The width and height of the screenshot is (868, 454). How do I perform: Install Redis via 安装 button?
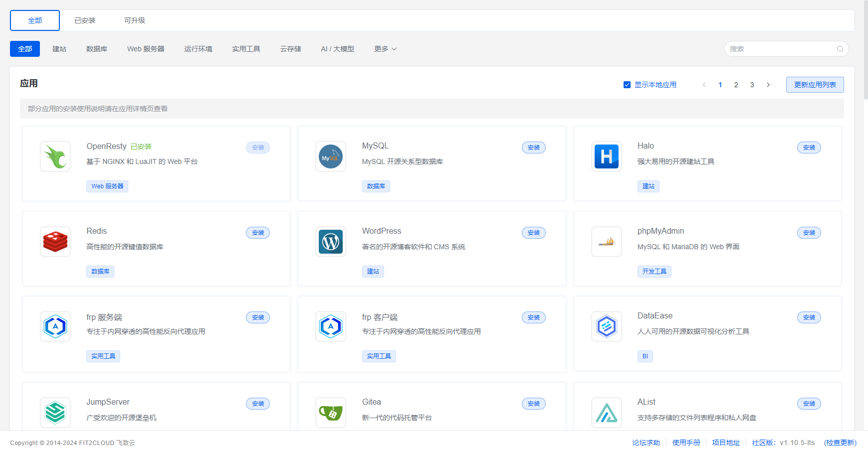coord(258,233)
